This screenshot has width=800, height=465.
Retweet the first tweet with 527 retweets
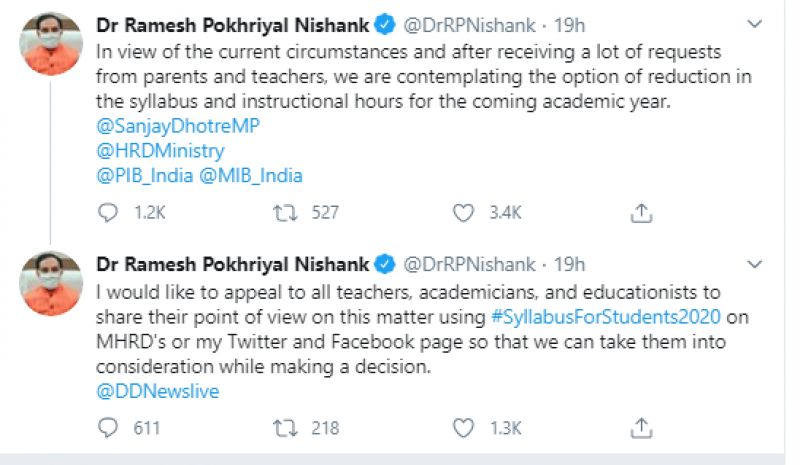285,212
